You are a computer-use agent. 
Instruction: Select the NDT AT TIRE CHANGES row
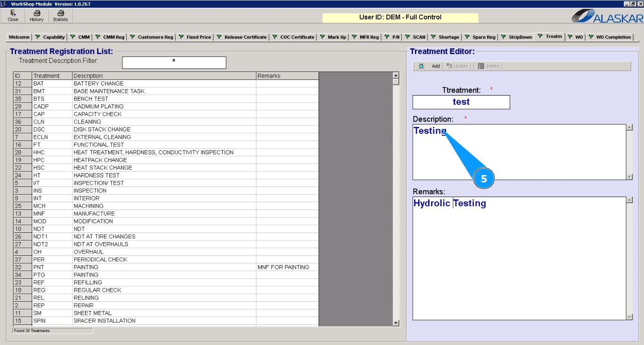[x=166, y=237]
